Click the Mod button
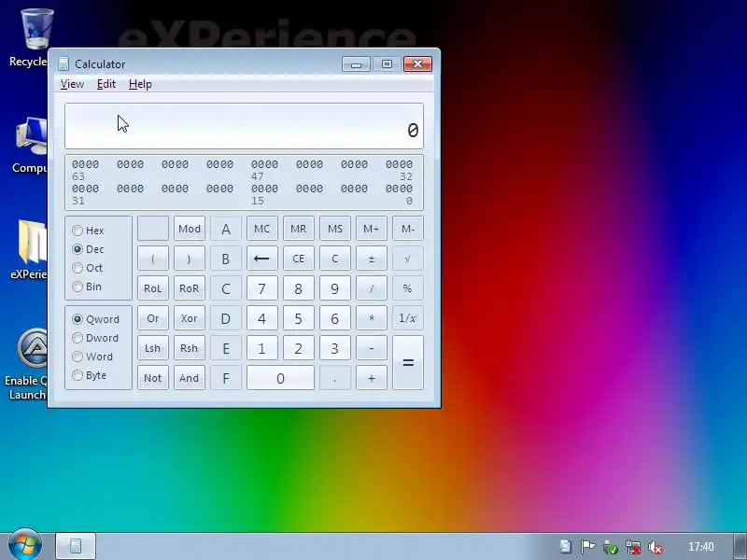Image resolution: width=747 pixels, height=560 pixels. click(190, 229)
